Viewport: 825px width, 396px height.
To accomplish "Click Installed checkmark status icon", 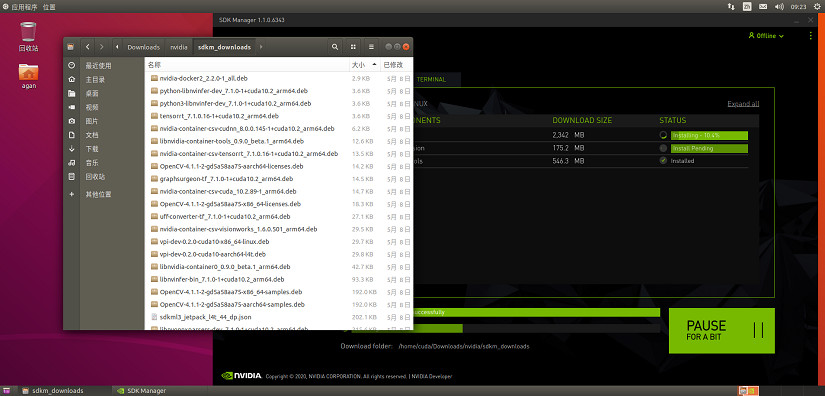I will (x=663, y=161).
